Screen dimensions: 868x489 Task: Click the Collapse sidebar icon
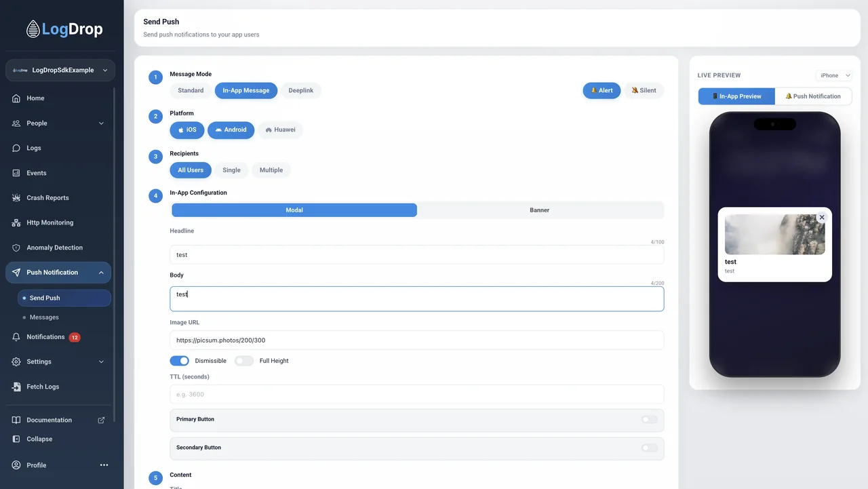pyautogui.click(x=16, y=439)
